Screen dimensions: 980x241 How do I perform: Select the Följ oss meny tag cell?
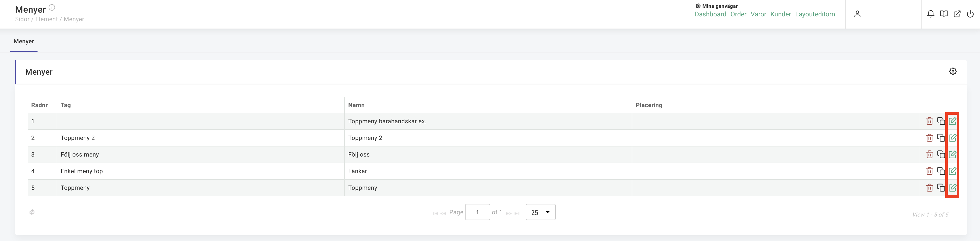tap(200, 154)
